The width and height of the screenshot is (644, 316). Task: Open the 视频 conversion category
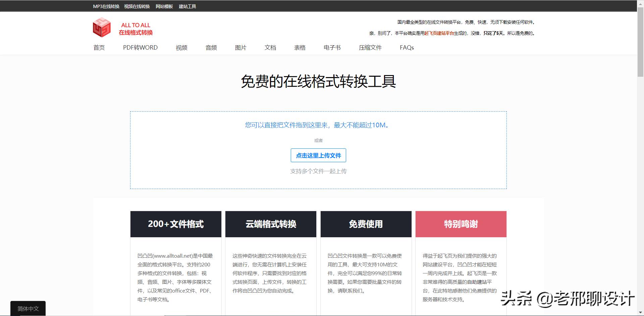tap(181, 48)
